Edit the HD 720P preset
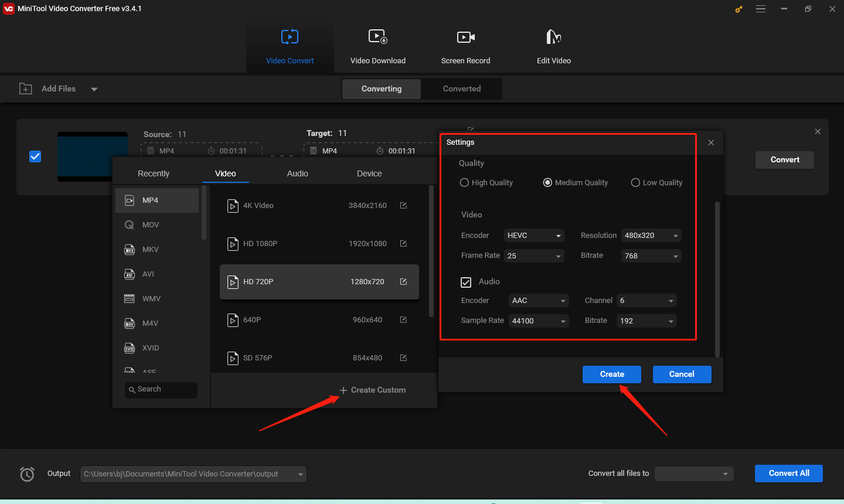Viewport: 844px width, 504px height. 403,281
